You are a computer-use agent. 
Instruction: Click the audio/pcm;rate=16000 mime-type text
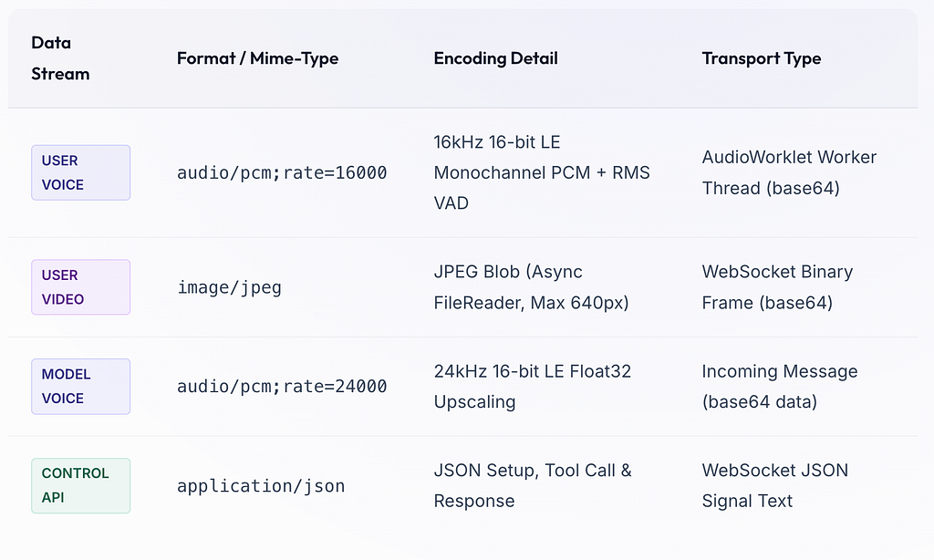[282, 172]
